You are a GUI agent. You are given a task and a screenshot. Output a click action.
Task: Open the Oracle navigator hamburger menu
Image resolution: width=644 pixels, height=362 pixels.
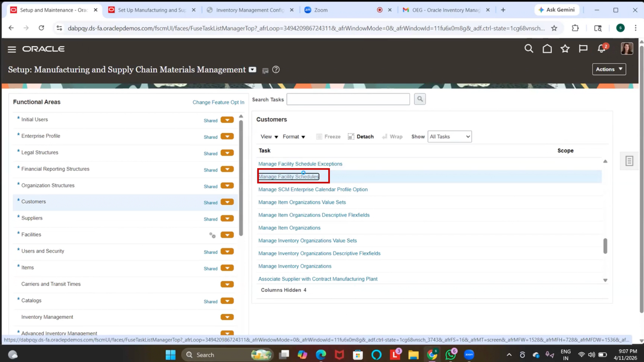[12, 49]
